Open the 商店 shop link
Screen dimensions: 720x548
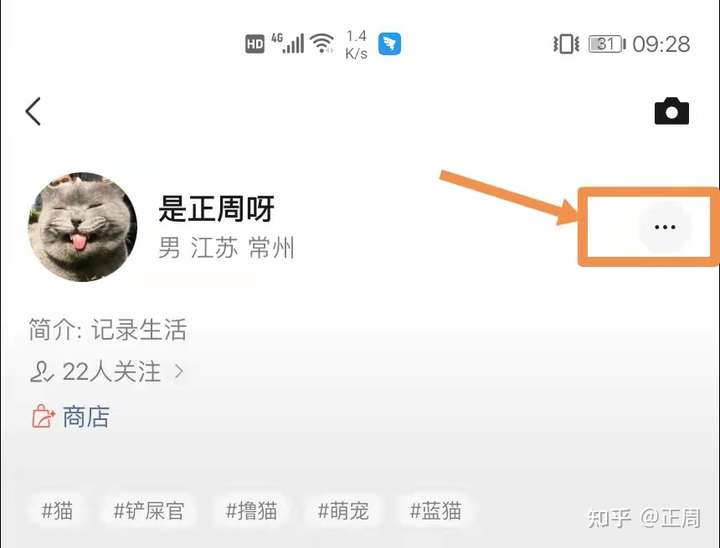click(86, 417)
